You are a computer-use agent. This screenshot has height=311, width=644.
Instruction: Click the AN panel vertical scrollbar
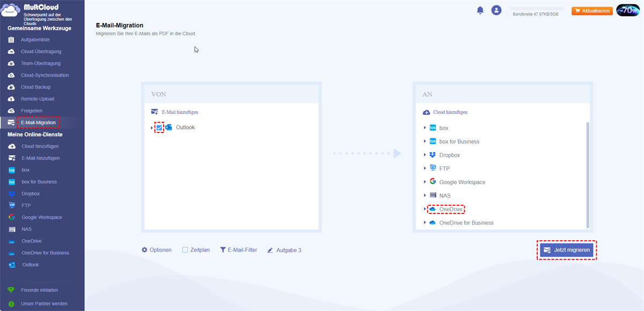tap(588, 175)
